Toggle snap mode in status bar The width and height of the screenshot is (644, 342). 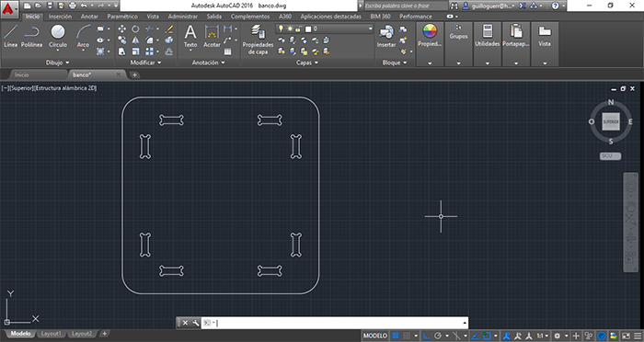407,336
